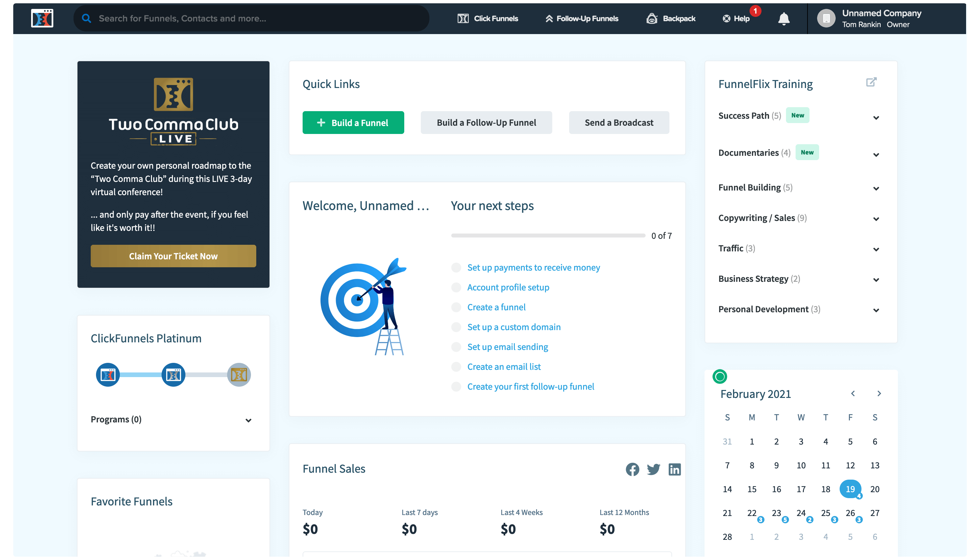The height and width of the screenshot is (560, 980).
Task: Select Follow-Up Funnels menu tab
Action: click(581, 18)
